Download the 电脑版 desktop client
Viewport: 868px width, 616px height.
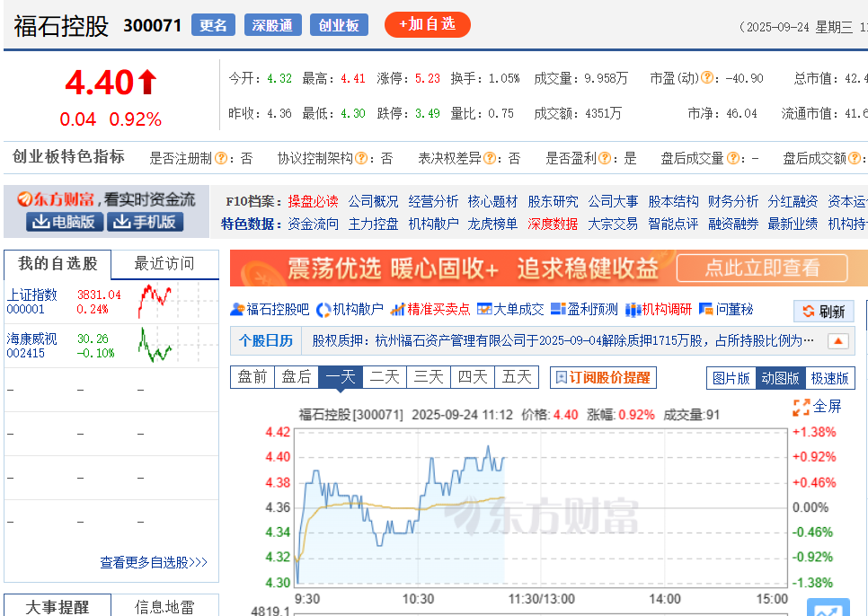click(64, 222)
